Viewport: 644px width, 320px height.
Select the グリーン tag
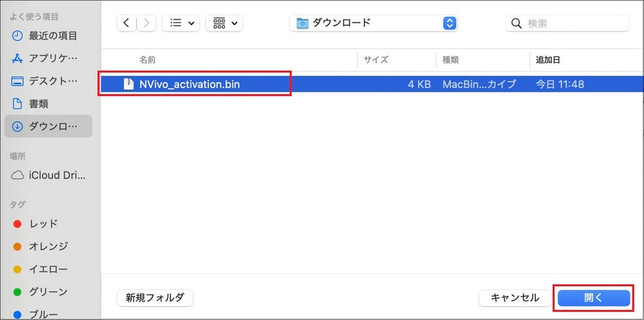pyautogui.click(x=48, y=292)
